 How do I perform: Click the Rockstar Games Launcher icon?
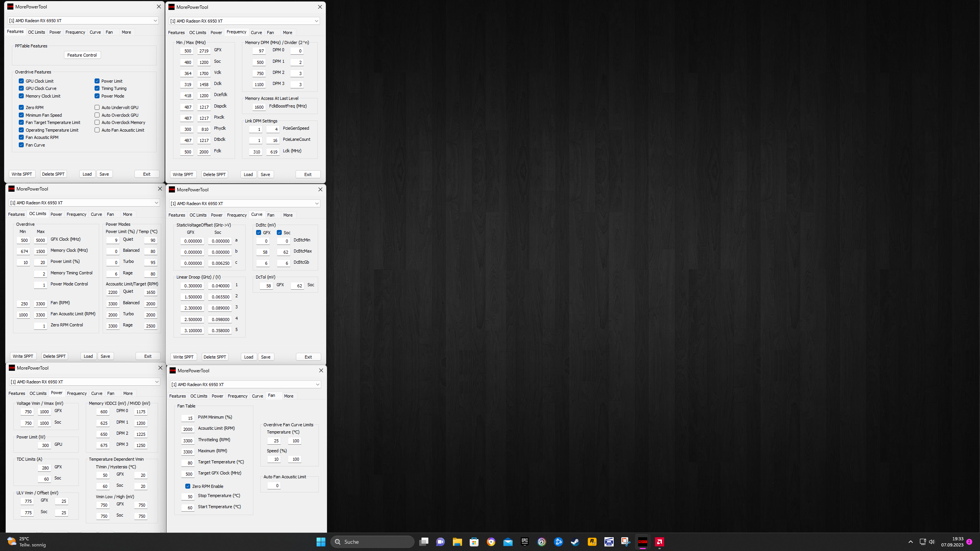coord(592,542)
